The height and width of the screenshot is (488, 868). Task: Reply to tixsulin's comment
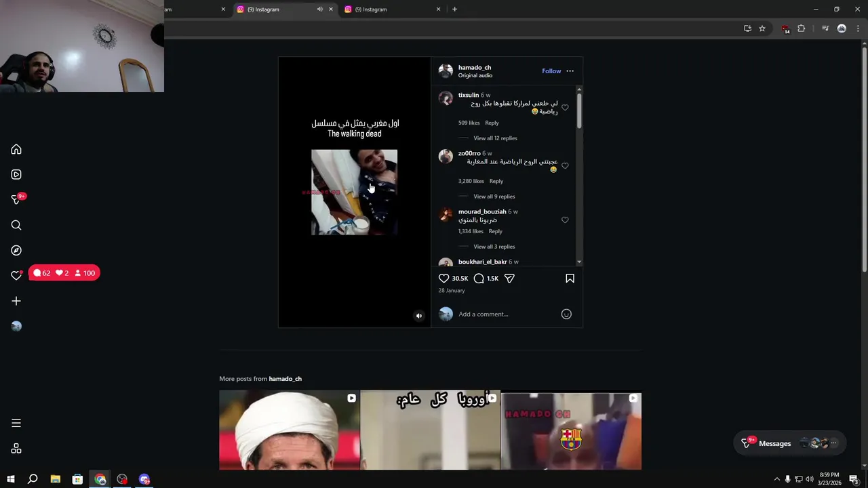click(x=492, y=123)
